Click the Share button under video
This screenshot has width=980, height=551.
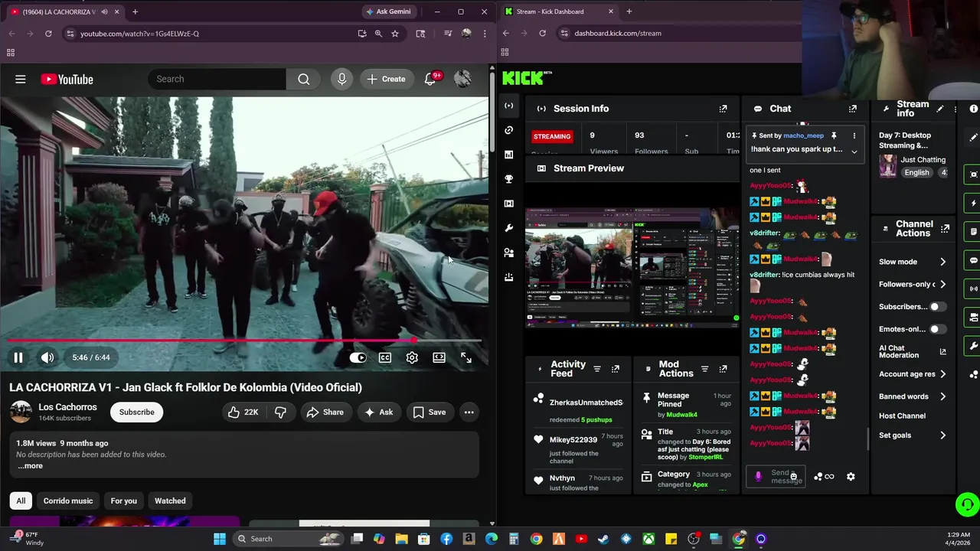(x=325, y=412)
